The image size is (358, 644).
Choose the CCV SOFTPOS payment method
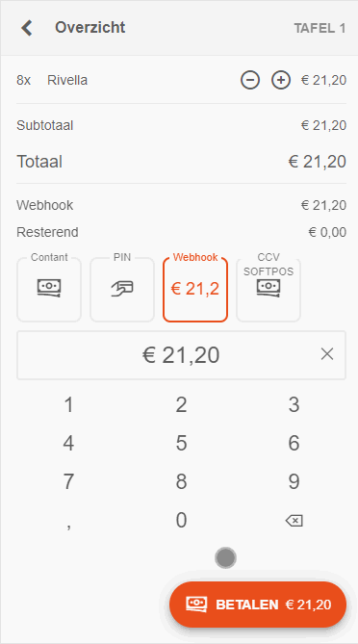click(268, 289)
